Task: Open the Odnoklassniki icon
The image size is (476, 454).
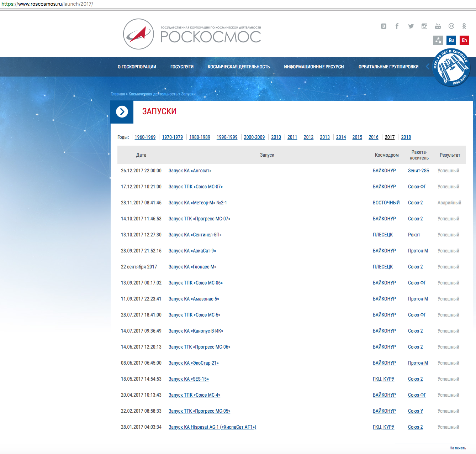Action: tap(464, 26)
